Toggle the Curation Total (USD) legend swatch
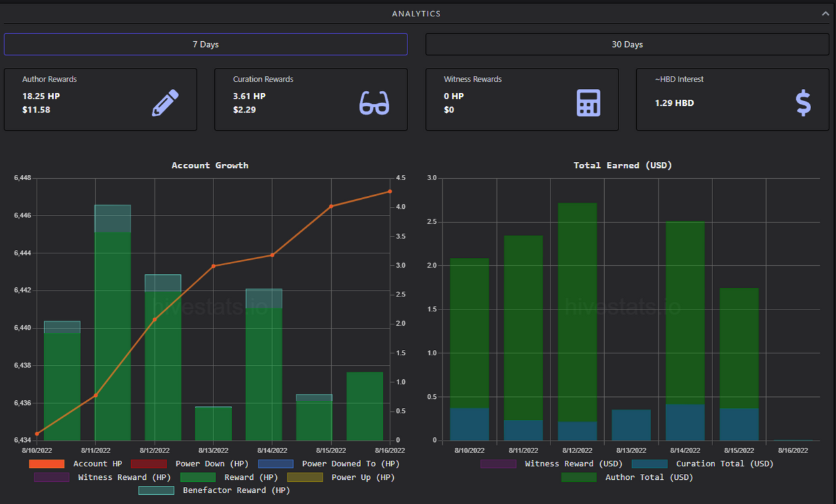The image size is (836, 504). click(x=650, y=464)
